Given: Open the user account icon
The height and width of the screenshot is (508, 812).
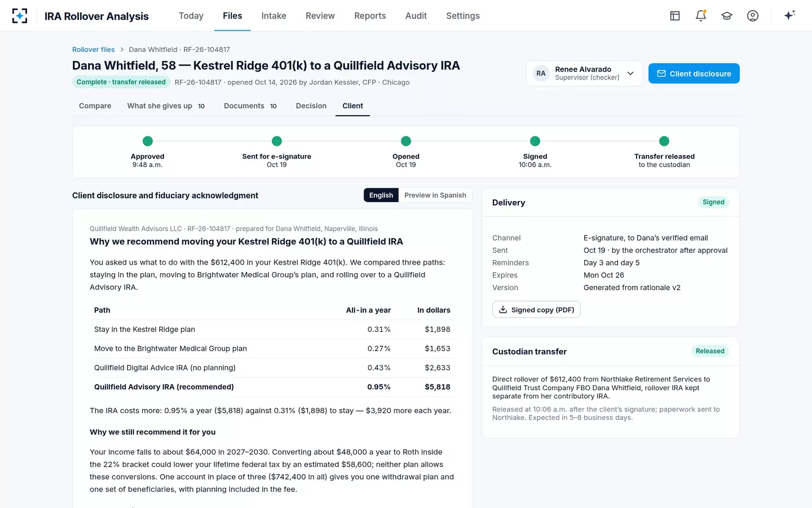Looking at the screenshot, I should click(753, 16).
